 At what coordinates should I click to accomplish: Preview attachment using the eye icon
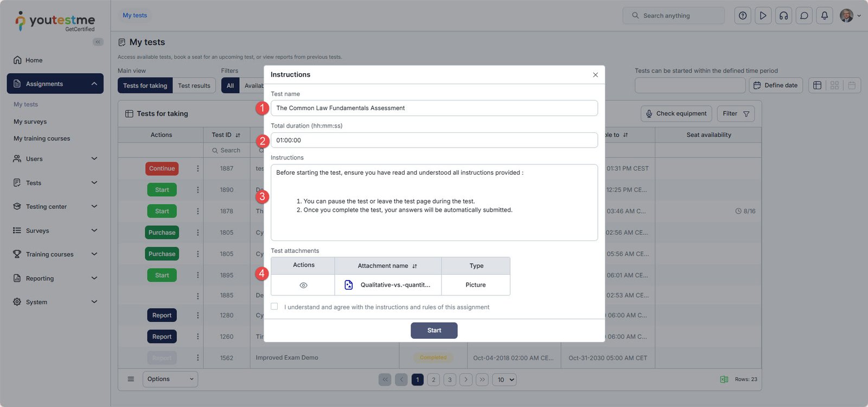[303, 285]
